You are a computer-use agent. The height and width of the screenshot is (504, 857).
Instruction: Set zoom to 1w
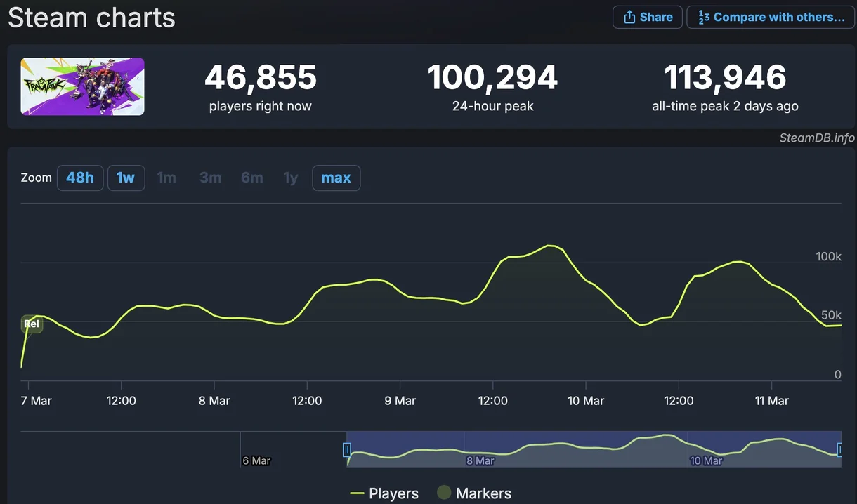[x=126, y=178]
